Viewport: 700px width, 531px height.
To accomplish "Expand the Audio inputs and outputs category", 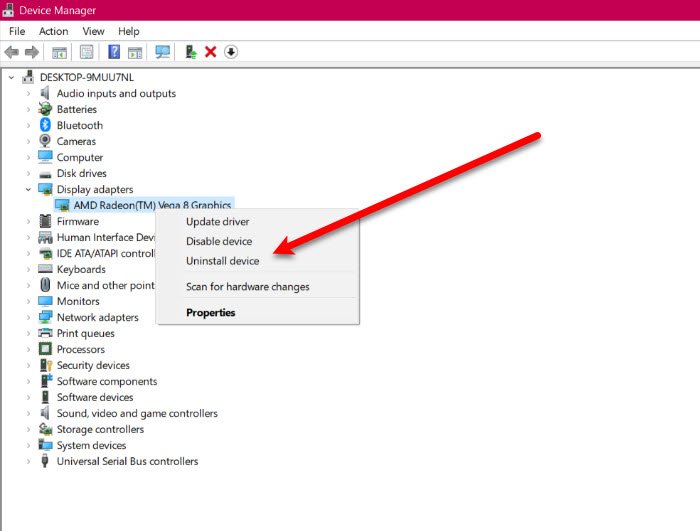I will 28,93.
